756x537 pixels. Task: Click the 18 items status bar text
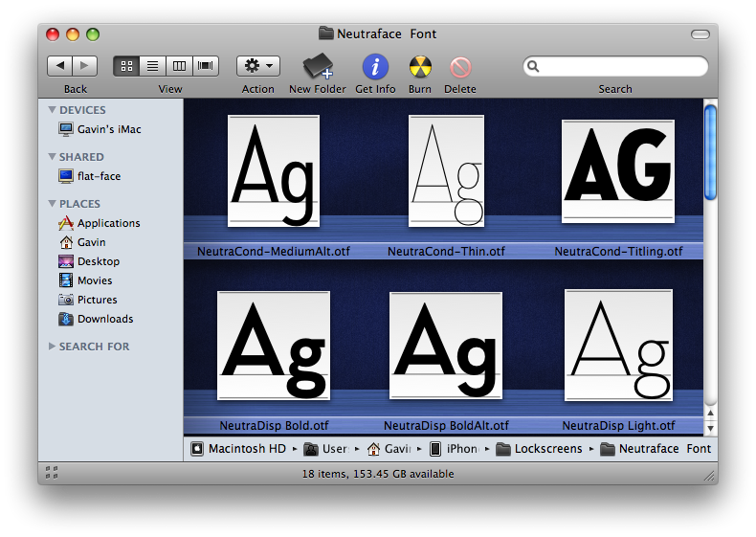[x=378, y=474]
